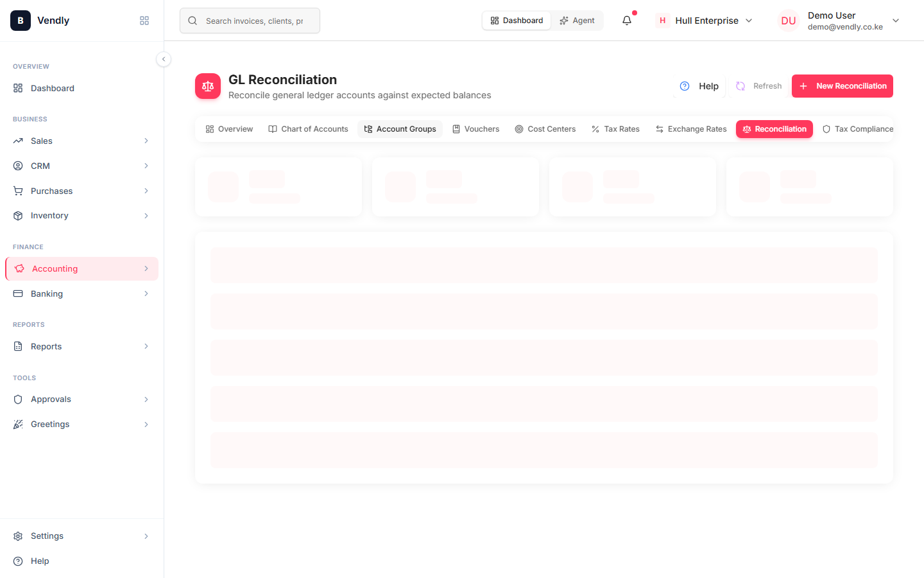Go to Dashboard in the sidebar
This screenshot has width=924, height=578.
click(81, 88)
